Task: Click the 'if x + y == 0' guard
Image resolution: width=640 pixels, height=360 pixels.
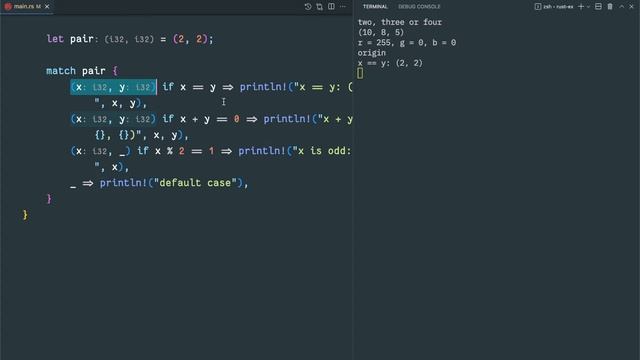Action: tap(201, 119)
